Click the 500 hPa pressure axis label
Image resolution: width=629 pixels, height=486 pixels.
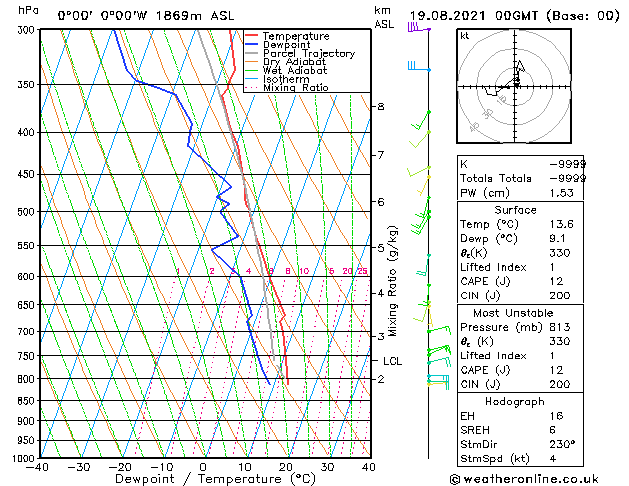[x=28, y=211]
